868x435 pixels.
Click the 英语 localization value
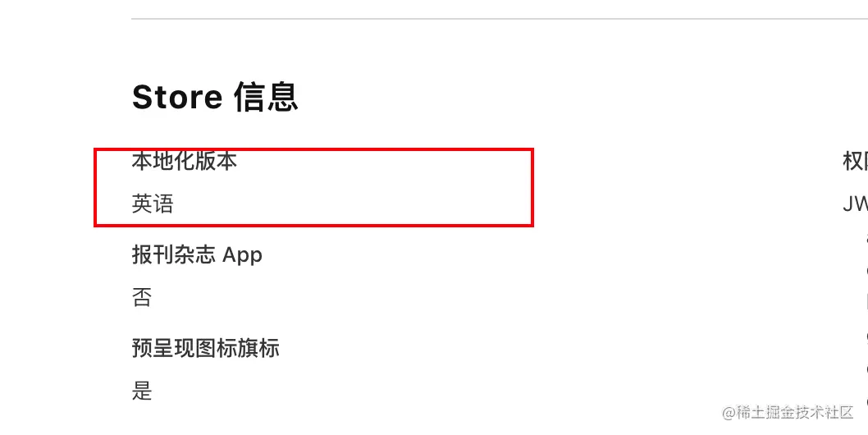point(153,204)
